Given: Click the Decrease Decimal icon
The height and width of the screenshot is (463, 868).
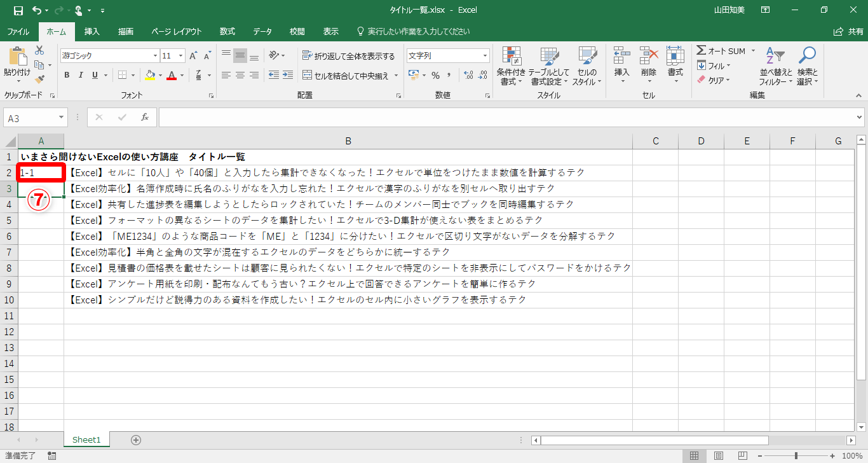Looking at the screenshot, I should (483, 75).
